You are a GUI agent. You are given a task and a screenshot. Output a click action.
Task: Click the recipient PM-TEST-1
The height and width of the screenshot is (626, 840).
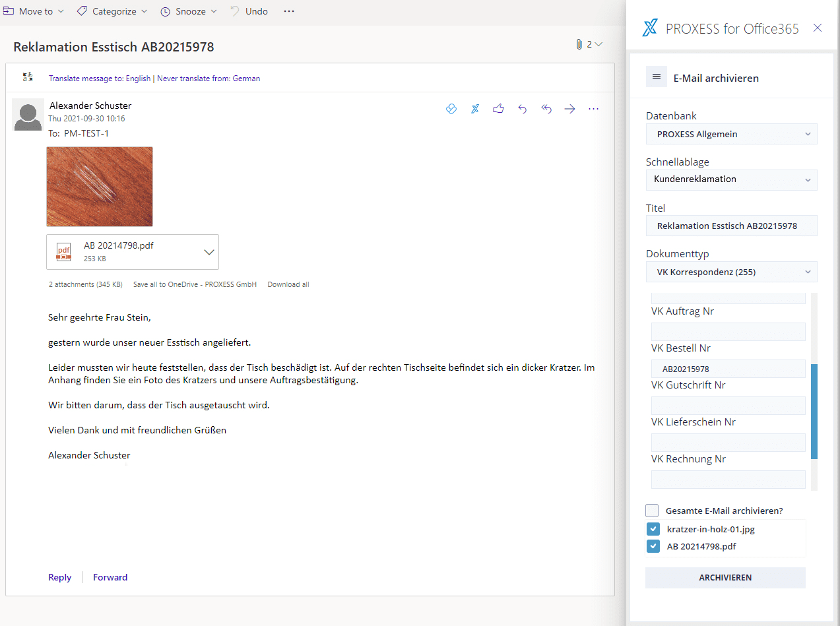pyautogui.click(x=86, y=133)
